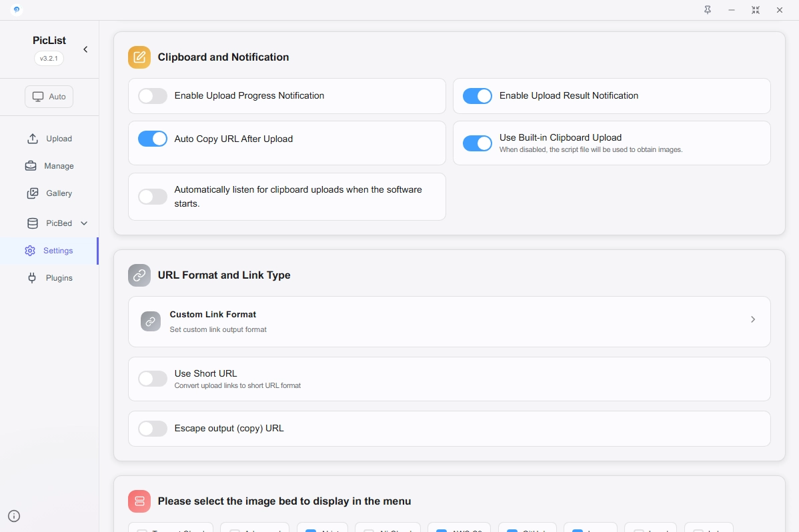
Task: Enable Upload Progress Notification toggle
Action: (153, 96)
